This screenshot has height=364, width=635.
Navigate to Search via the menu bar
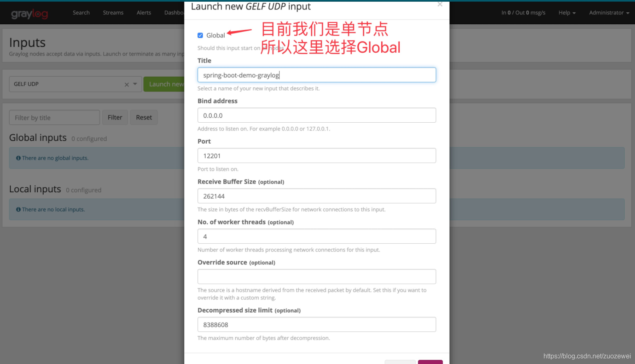(81, 13)
